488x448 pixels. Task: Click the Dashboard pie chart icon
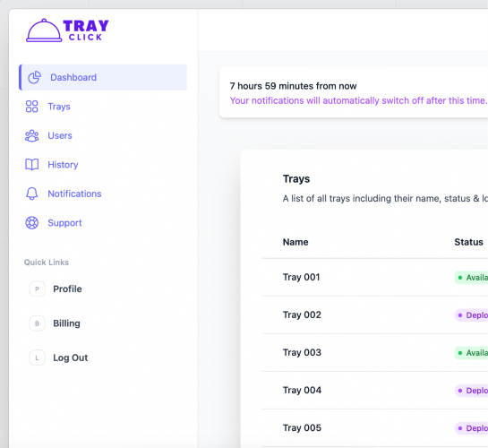point(34,77)
